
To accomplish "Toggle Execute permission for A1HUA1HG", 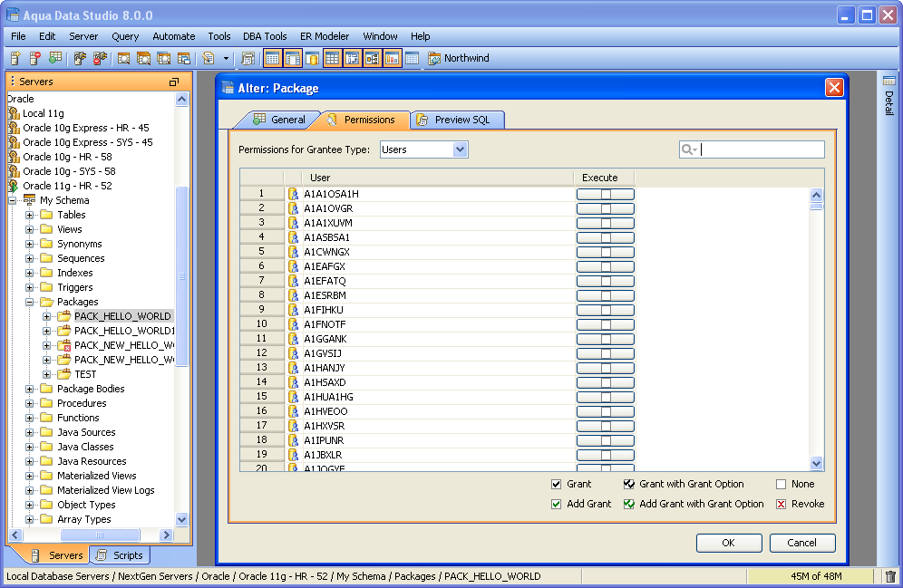I will click(x=606, y=397).
